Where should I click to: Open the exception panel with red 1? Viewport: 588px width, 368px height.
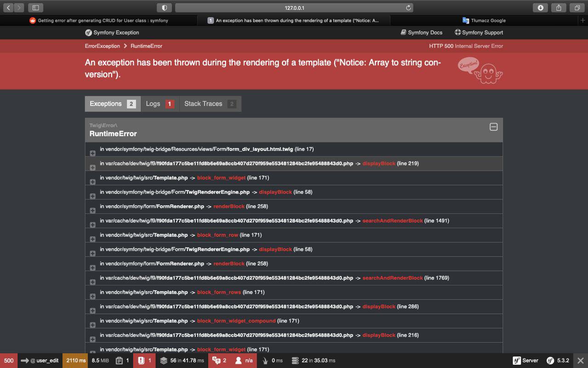click(145, 361)
